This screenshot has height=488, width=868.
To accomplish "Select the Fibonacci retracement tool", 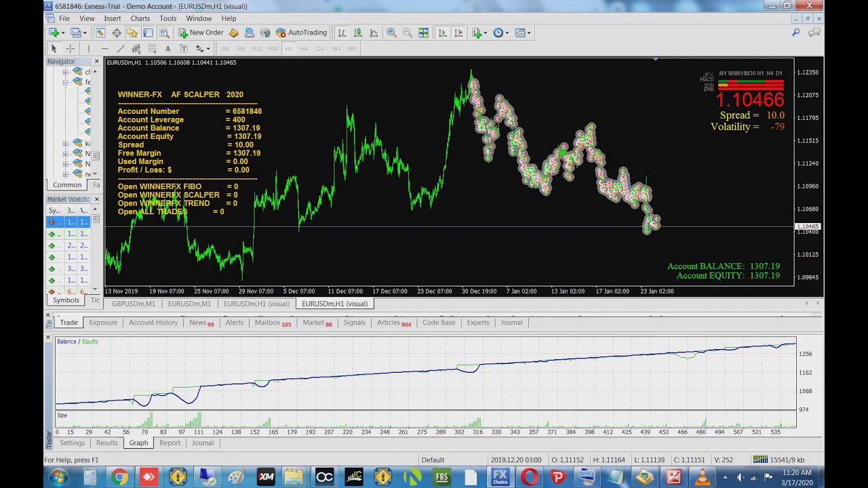I will click(x=152, y=49).
